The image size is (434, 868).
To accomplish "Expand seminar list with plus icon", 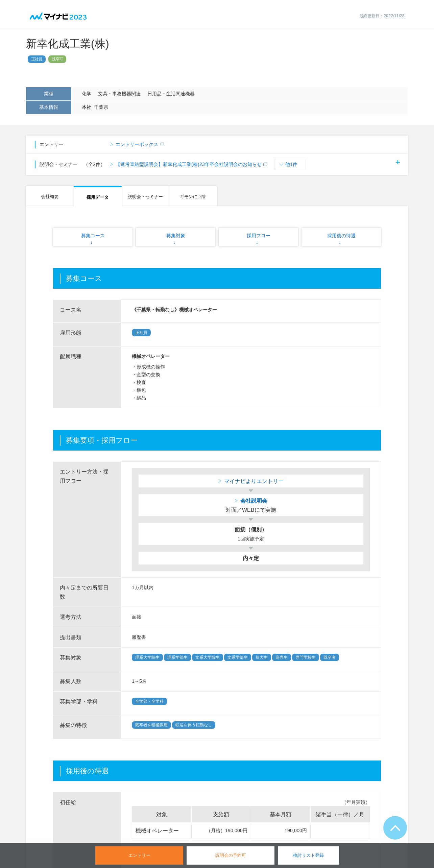I will tap(397, 163).
